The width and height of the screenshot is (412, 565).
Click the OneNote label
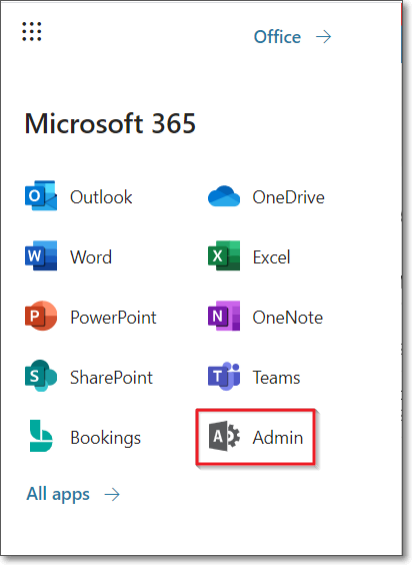(x=288, y=317)
